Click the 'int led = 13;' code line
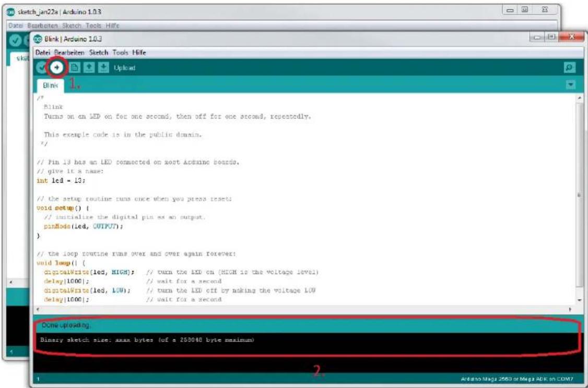The width and height of the screenshot is (588, 388). coord(61,180)
